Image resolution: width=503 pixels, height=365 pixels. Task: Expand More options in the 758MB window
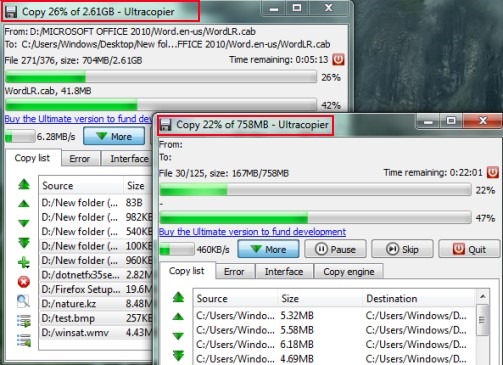tap(268, 249)
